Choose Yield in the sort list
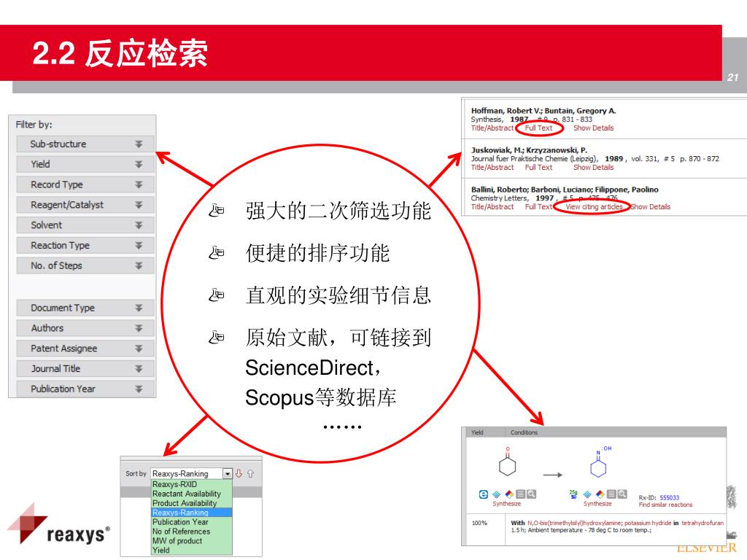Viewport: 747px width, 560px height. pyautogui.click(x=192, y=550)
